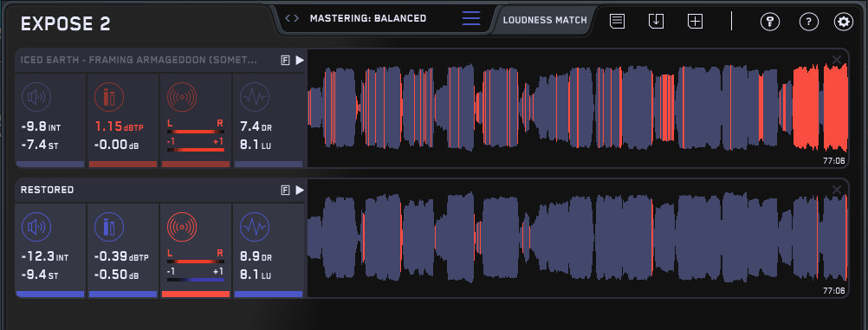Click the Expose 2 logo
Screen dimensions: 868x330
pyautogui.click(x=65, y=23)
